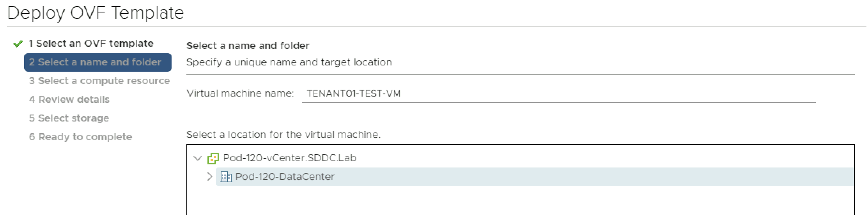Expand the Pod-120-DataCenter tree node
Viewport: 868px width, 215px height.
(x=210, y=177)
